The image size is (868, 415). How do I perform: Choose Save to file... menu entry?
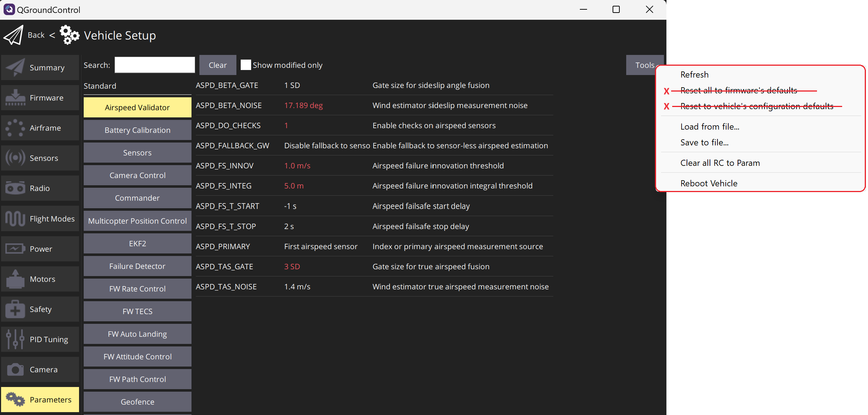(x=704, y=143)
